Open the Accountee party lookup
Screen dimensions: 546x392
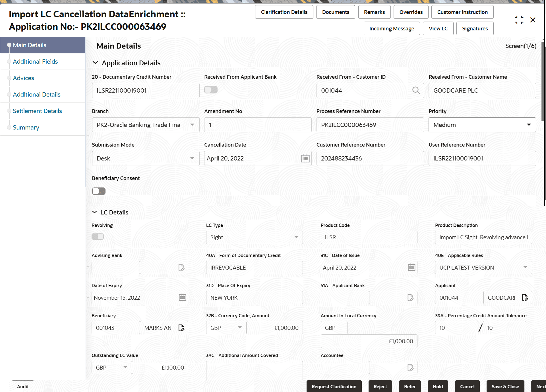click(410, 367)
